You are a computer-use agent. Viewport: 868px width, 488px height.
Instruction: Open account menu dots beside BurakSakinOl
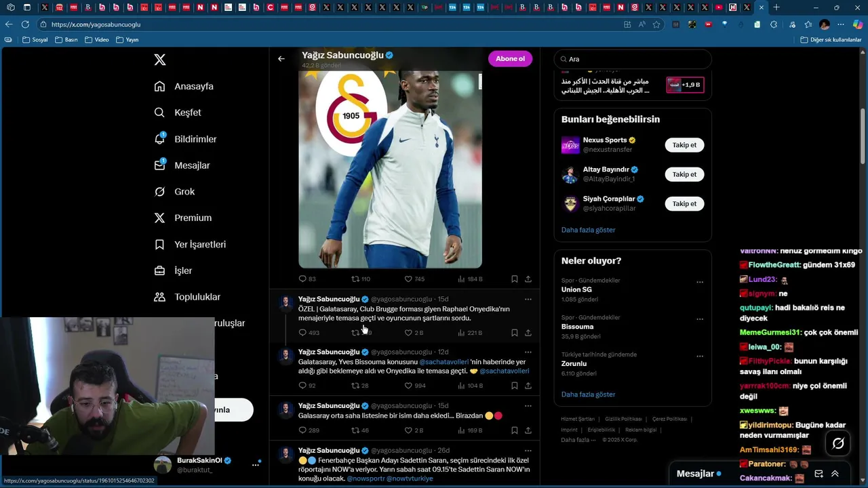256,465
